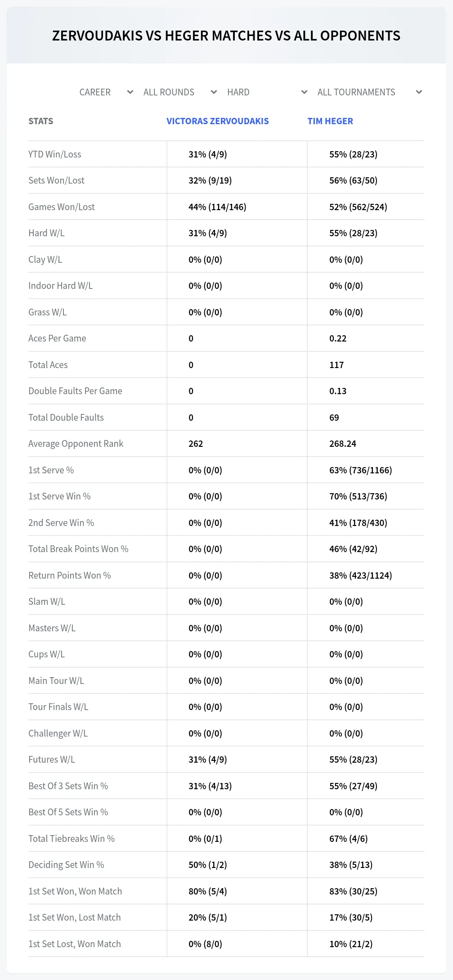Image resolution: width=453 pixels, height=980 pixels.
Task: Click the STATS column header
Action: (x=41, y=121)
